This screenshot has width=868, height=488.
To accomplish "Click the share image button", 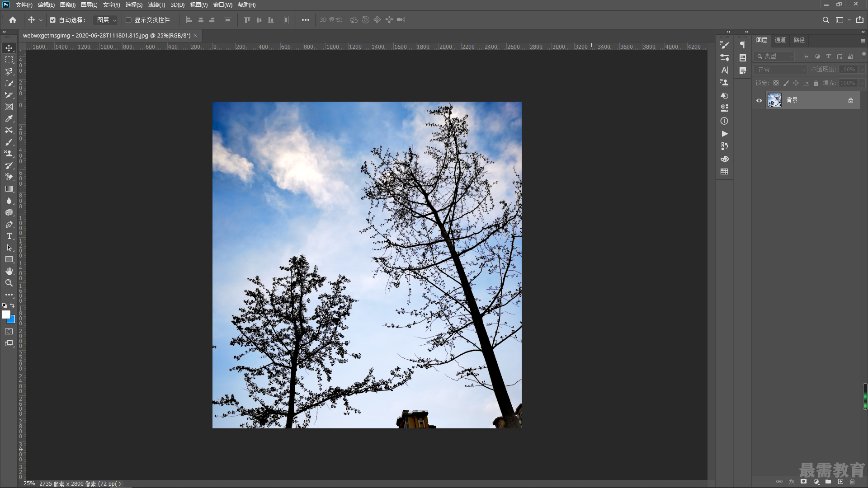I will pyautogui.click(x=860, y=20).
